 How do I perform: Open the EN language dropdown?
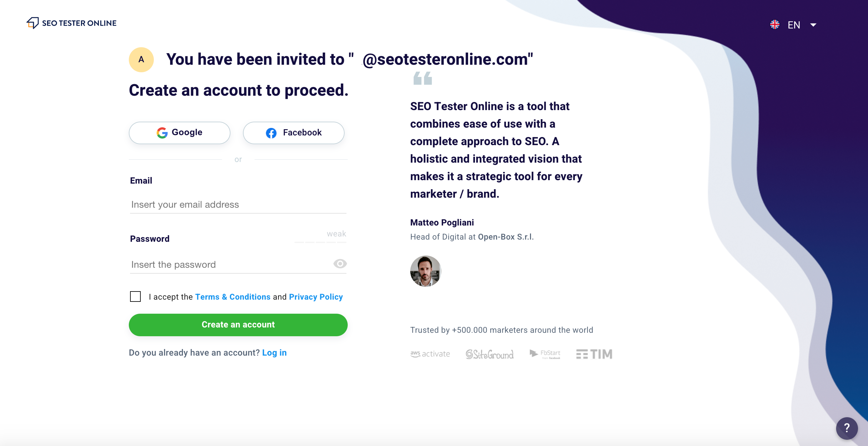(x=802, y=25)
